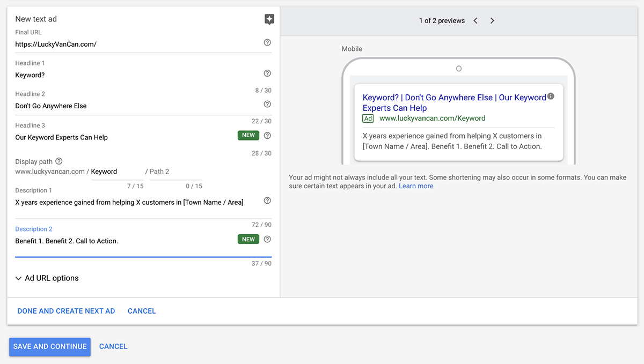Click Done and Create Next Ad
The image size is (644, 364).
[66, 311]
